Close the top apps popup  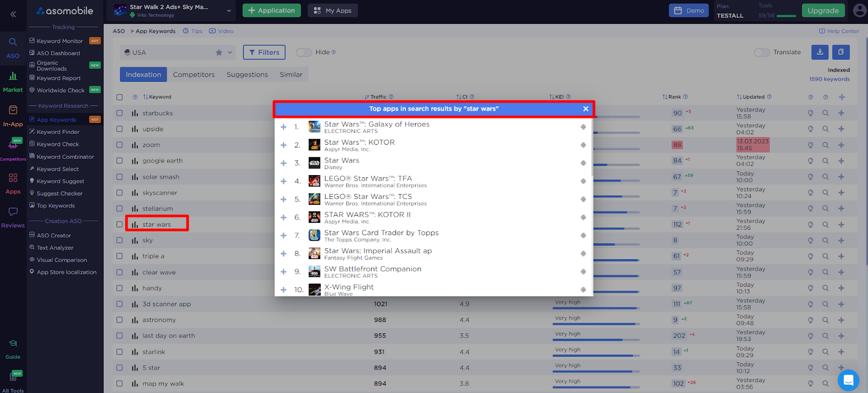coord(586,109)
